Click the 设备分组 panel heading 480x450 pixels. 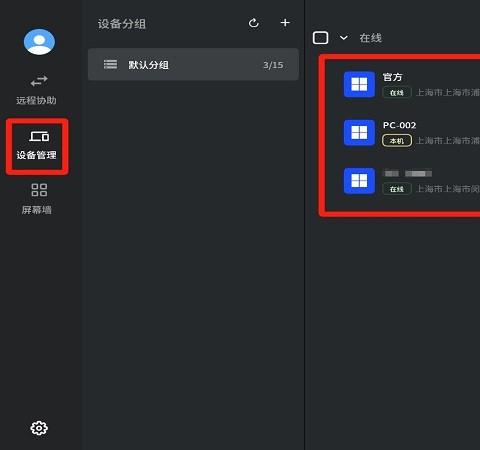pos(122,24)
